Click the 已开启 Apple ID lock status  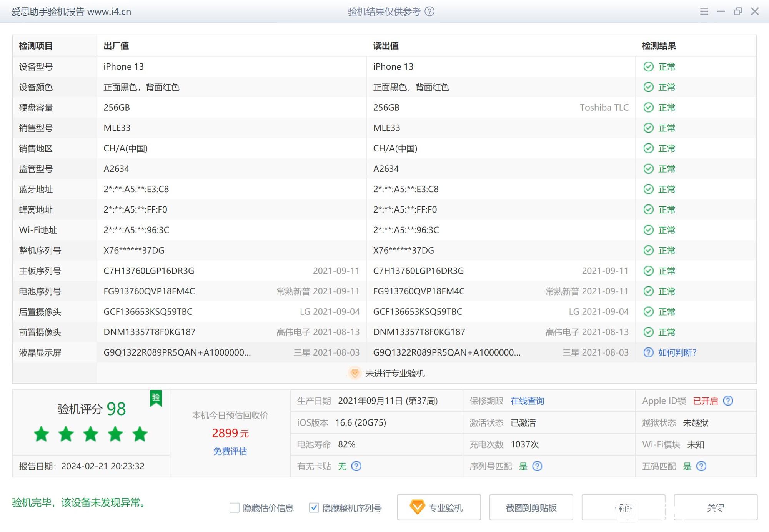[x=705, y=401]
